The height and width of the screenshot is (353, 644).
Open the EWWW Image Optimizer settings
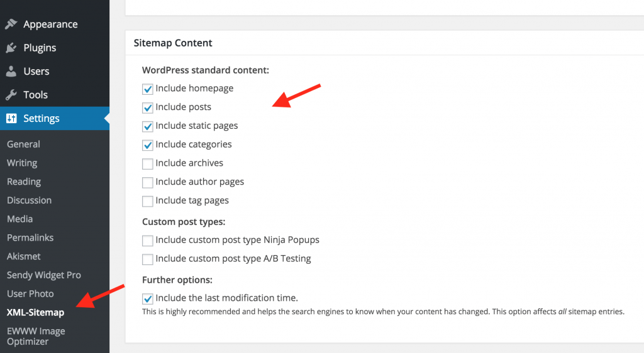coord(36,336)
